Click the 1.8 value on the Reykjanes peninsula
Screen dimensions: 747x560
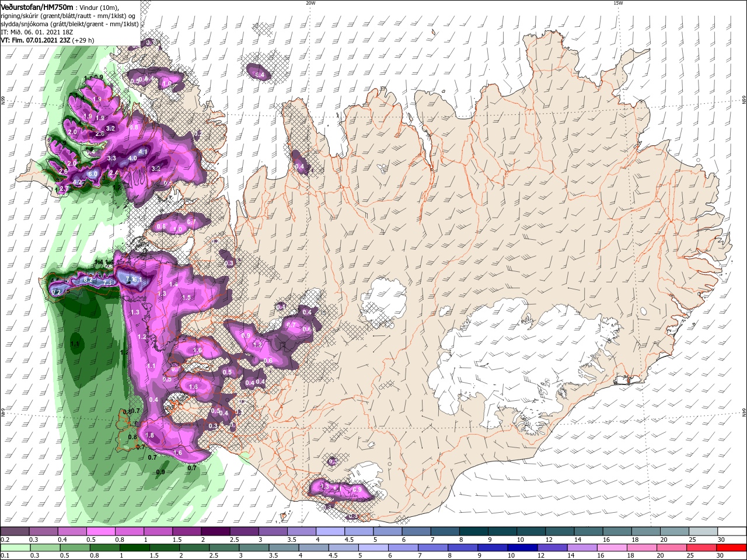tap(149, 435)
